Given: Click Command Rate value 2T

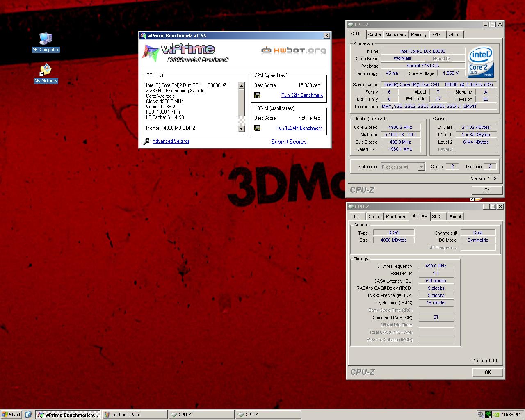Looking at the screenshot, I should pyautogui.click(x=436, y=317).
